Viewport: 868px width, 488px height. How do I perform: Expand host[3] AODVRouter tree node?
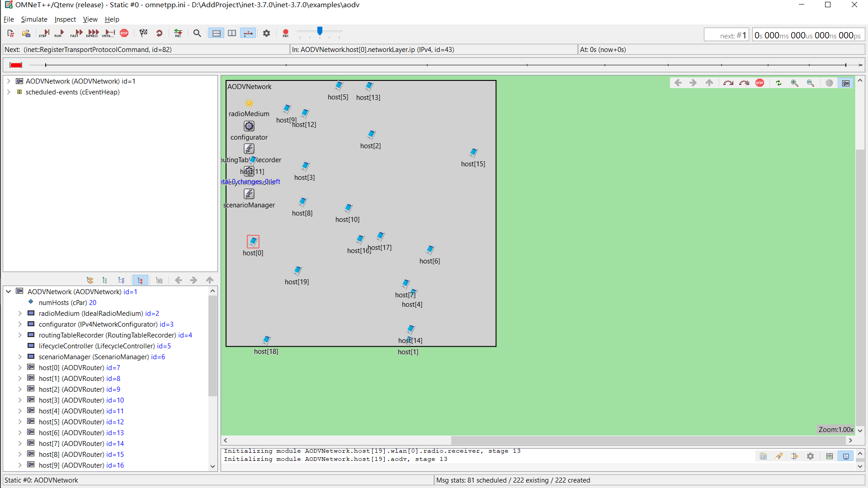[x=20, y=400]
